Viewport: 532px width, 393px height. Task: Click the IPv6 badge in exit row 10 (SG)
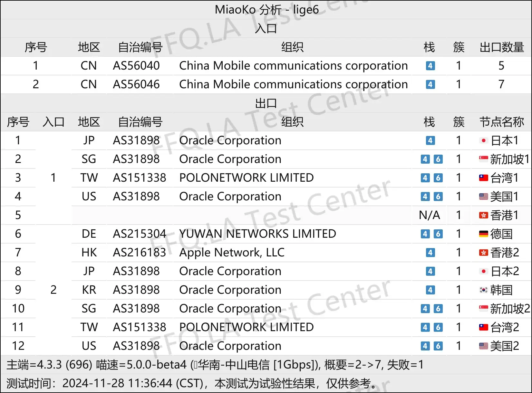click(438, 309)
